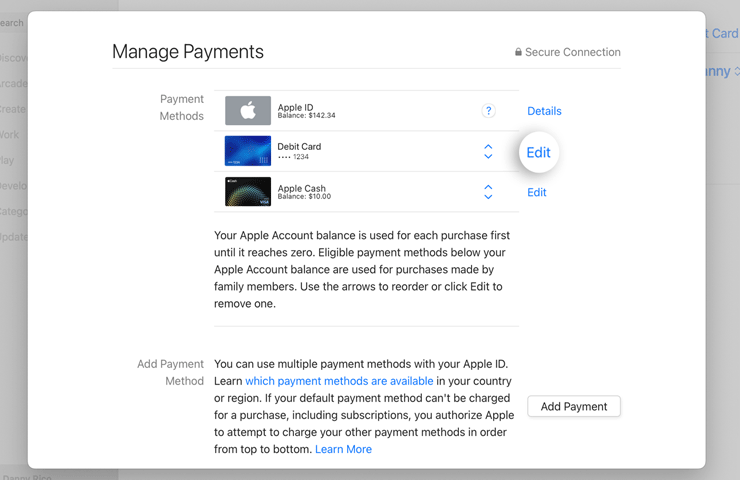The image size is (740, 480).
Task: Select 'Balance: $10.00' text
Action: pyautogui.click(x=304, y=196)
